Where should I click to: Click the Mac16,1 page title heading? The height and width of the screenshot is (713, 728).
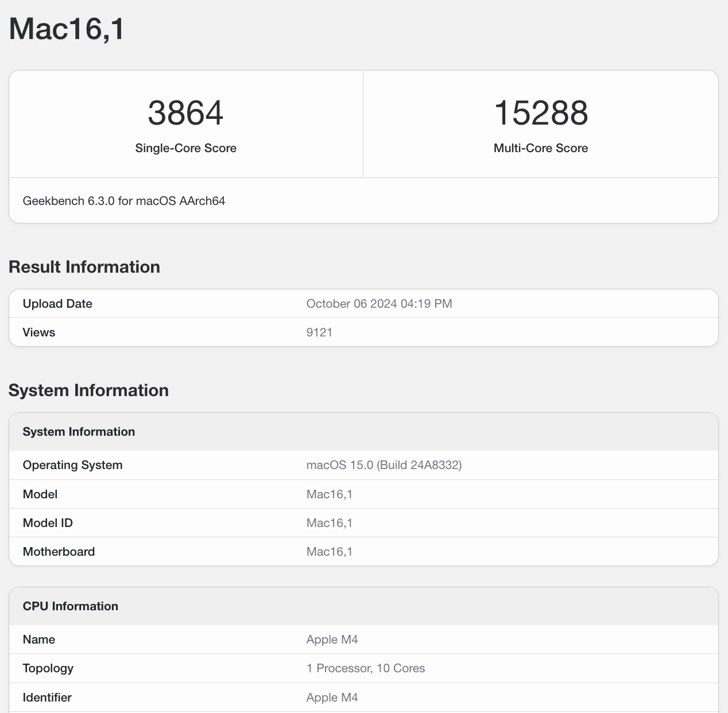67,28
